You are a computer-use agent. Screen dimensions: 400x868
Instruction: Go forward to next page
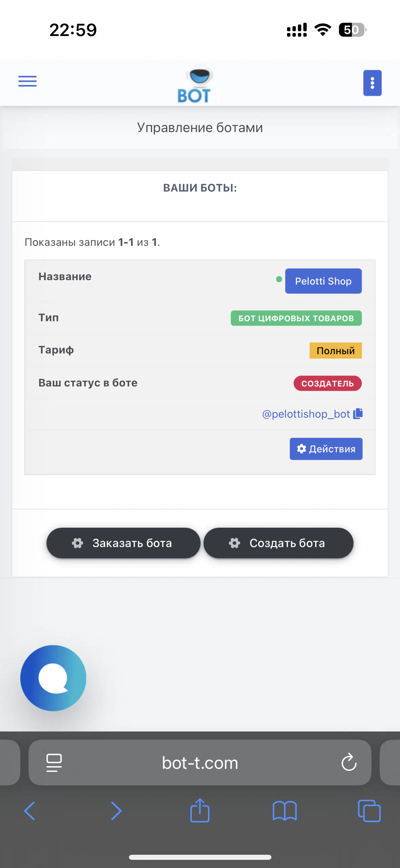116,811
